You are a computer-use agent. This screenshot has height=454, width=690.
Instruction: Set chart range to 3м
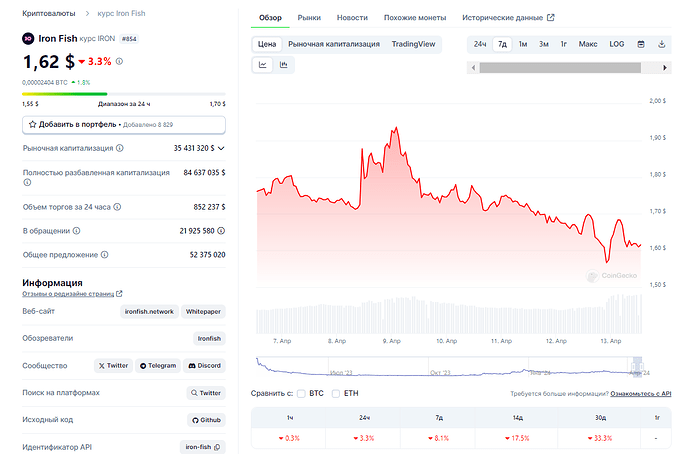point(544,44)
